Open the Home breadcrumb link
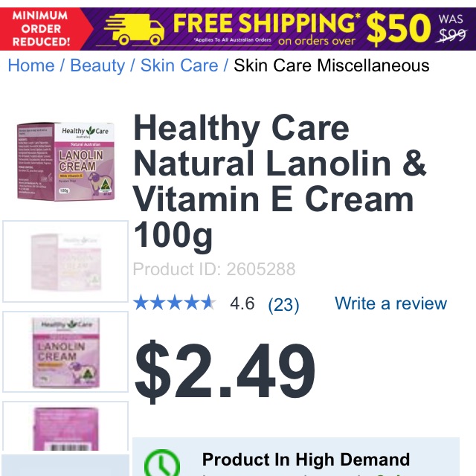 pos(31,65)
